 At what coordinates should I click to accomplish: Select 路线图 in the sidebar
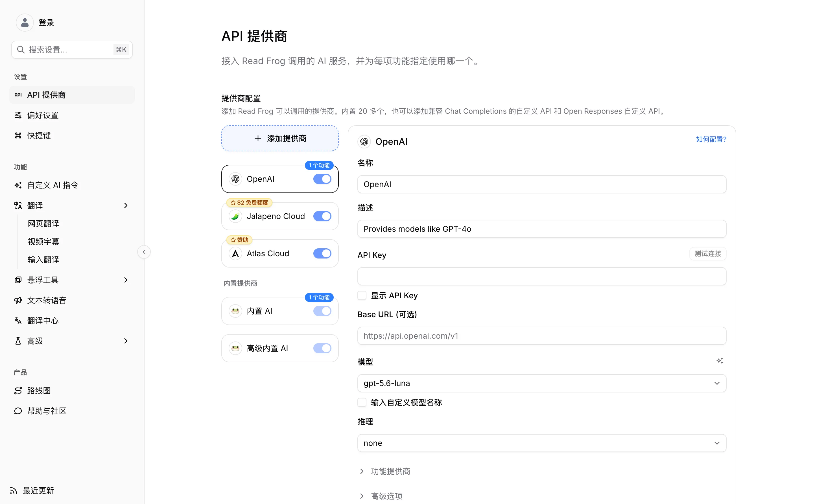click(x=72, y=391)
